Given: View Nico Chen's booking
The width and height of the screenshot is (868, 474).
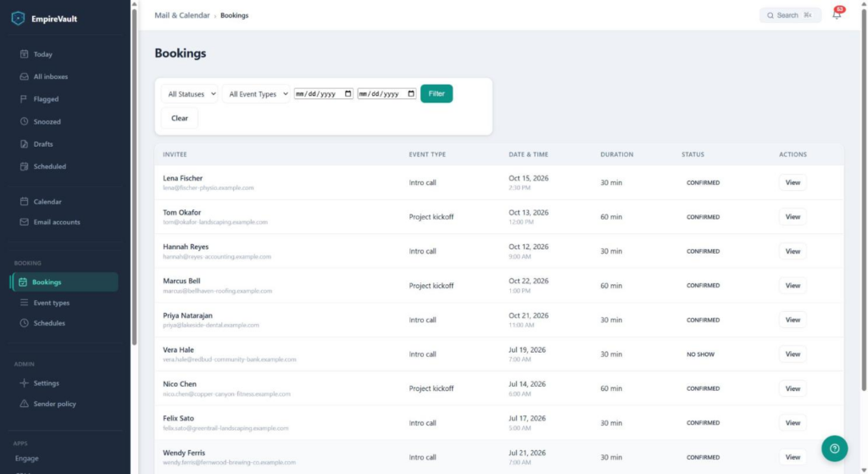Looking at the screenshot, I should point(793,388).
